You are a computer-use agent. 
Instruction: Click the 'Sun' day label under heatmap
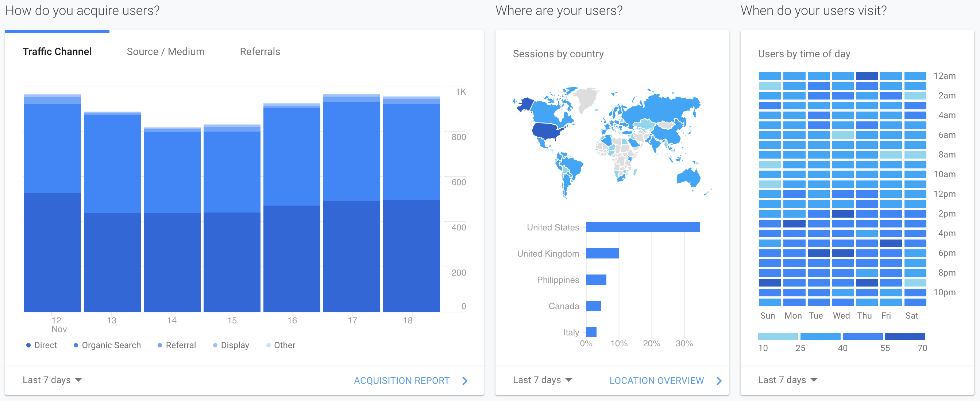click(x=767, y=315)
